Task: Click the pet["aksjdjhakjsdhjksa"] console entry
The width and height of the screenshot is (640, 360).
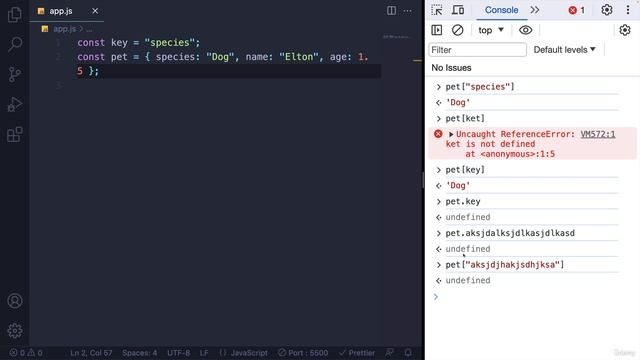Action: tap(504, 265)
